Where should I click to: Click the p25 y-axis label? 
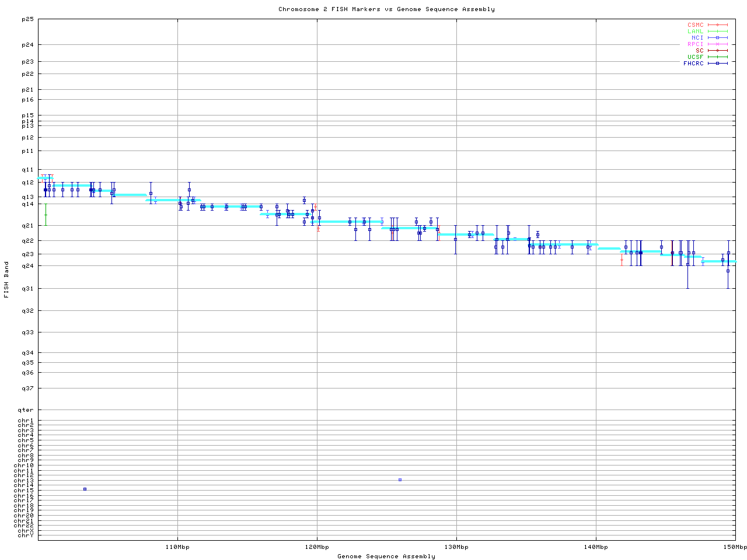(27, 19)
